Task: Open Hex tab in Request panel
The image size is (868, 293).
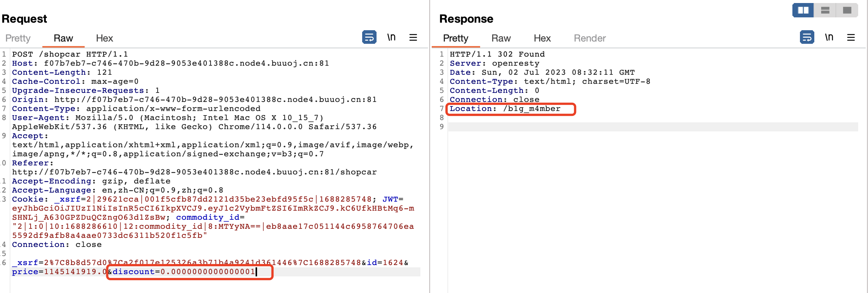Action: coord(104,38)
